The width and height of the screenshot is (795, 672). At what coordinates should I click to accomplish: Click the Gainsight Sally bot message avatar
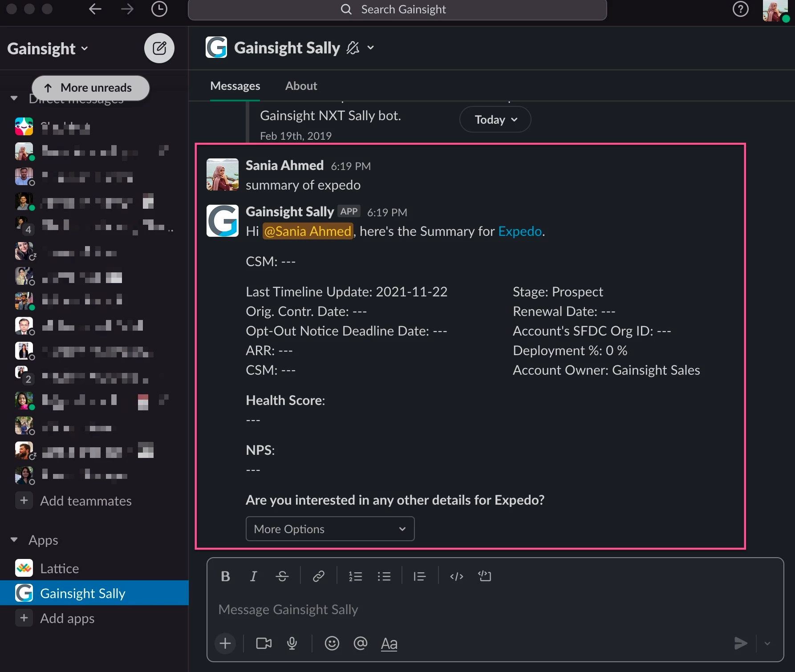[223, 221]
